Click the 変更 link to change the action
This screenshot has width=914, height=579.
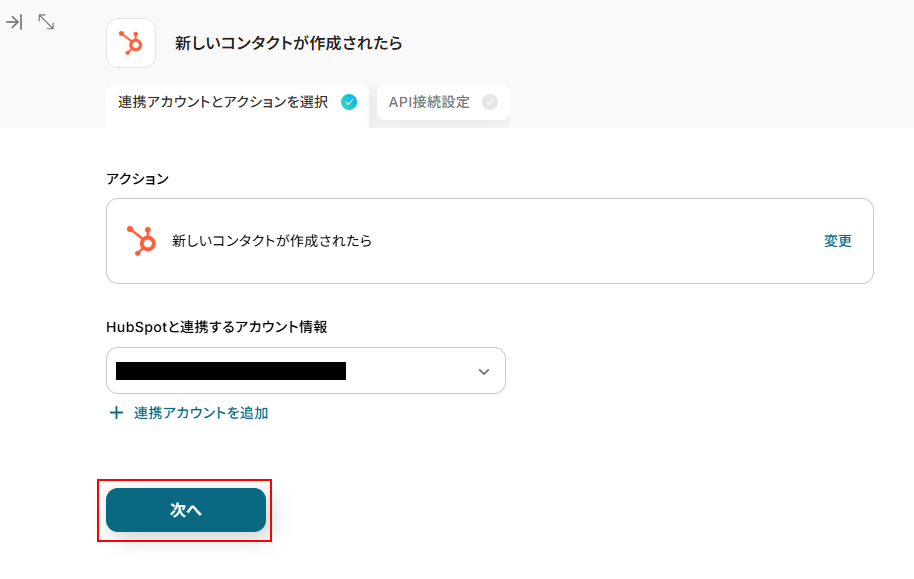coord(838,241)
